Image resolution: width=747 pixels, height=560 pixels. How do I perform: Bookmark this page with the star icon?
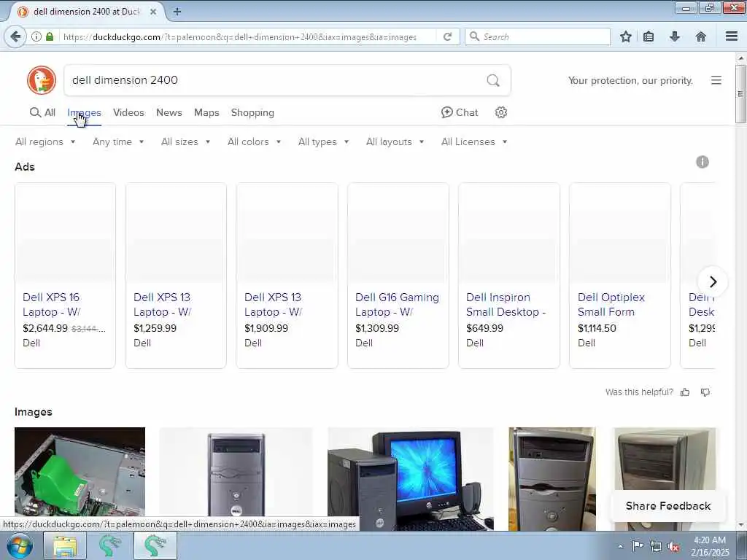pos(625,36)
